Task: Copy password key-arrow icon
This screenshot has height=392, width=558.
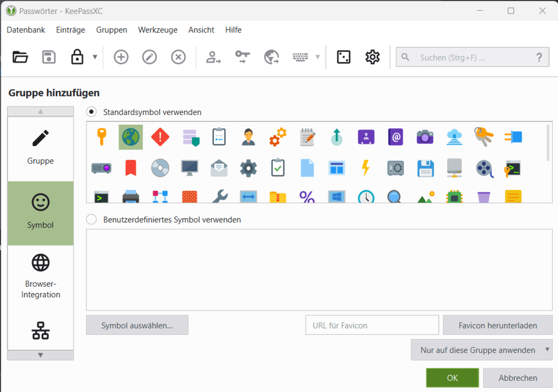Action: click(242, 57)
